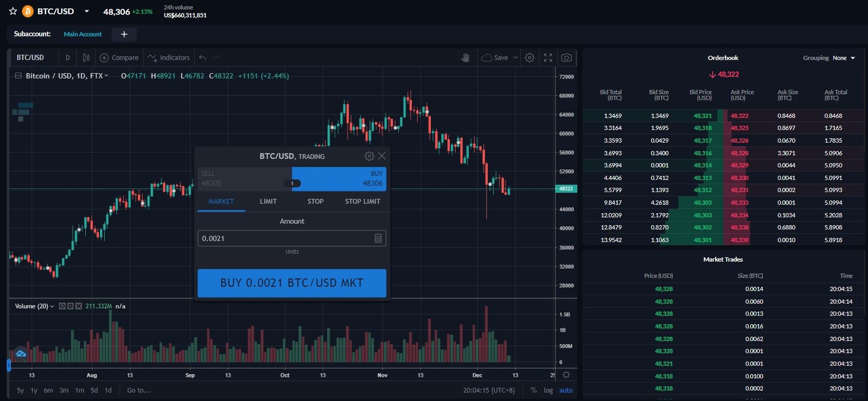This screenshot has width=868, height=401.
Task: Click ask price 48,339 in orderbook
Action: point(739,240)
